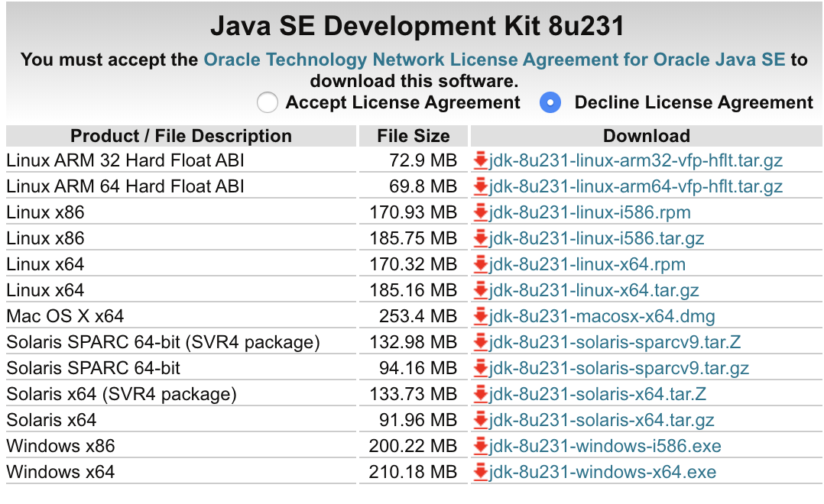
Task: Download jdk-8u231-linux-x64.rpm link
Action: [587, 264]
